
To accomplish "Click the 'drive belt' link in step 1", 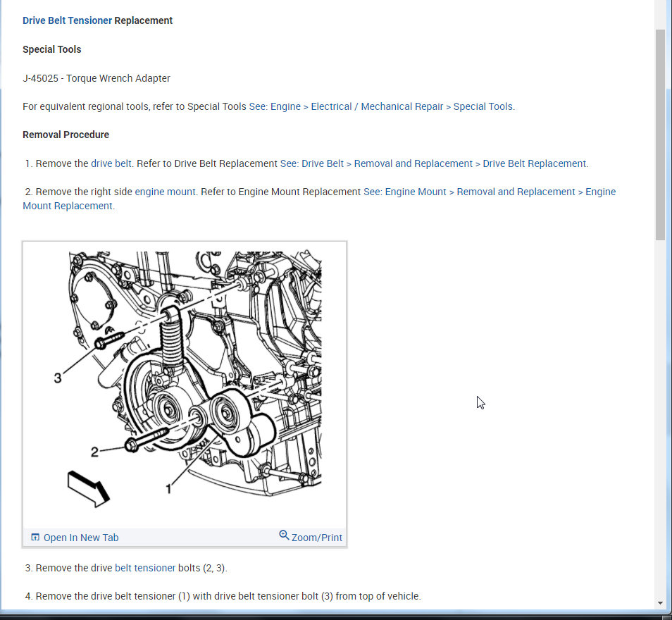I will click(111, 163).
